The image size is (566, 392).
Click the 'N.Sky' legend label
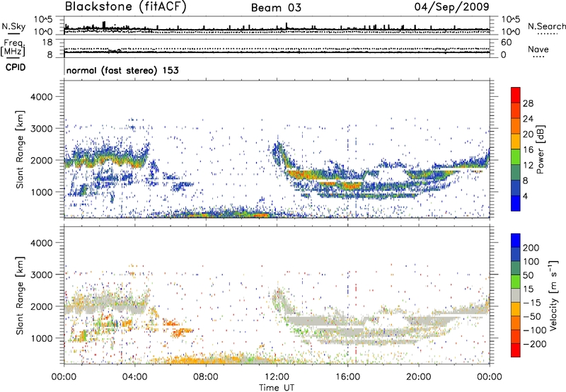pos(13,26)
